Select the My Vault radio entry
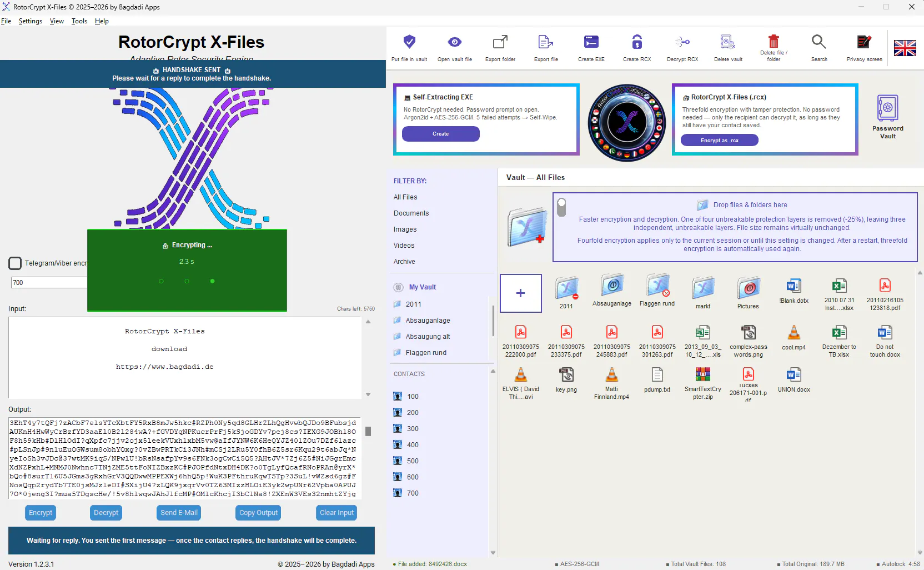Screen dimensions: 924x570 (x=398, y=287)
